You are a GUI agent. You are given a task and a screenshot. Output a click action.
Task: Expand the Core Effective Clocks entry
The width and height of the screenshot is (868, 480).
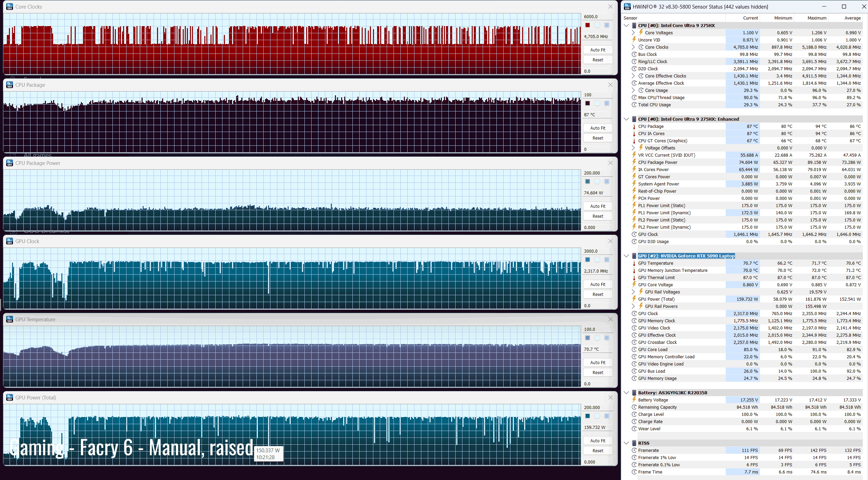[633, 76]
